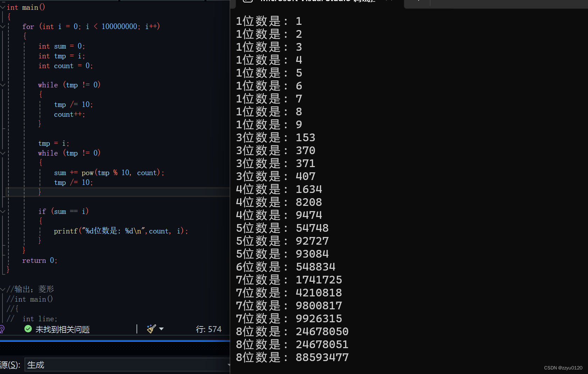Click the printf statement line
The width and height of the screenshot is (588, 374).
pyautogui.click(x=121, y=231)
